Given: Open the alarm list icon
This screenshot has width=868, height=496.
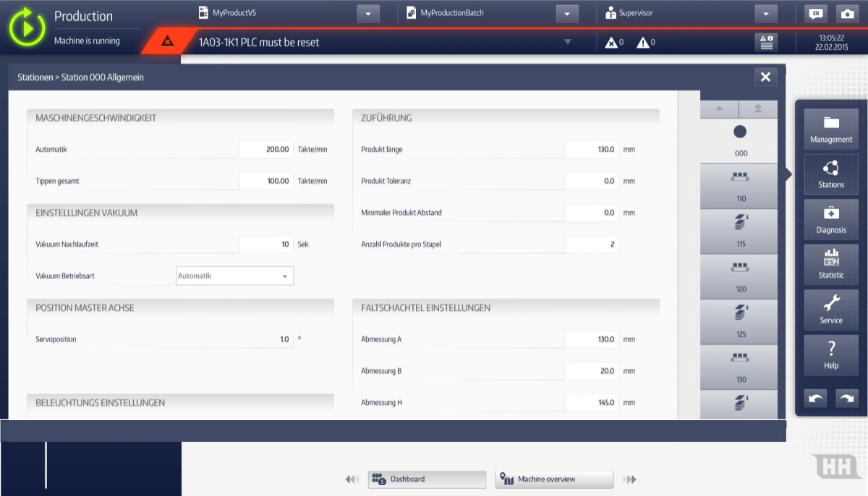Looking at the screenshot, I should point(766,42).
